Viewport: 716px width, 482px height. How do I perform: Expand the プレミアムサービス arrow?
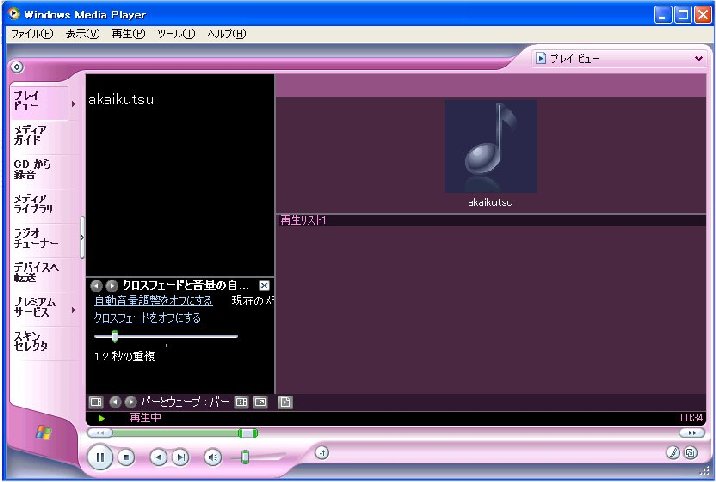73,310
